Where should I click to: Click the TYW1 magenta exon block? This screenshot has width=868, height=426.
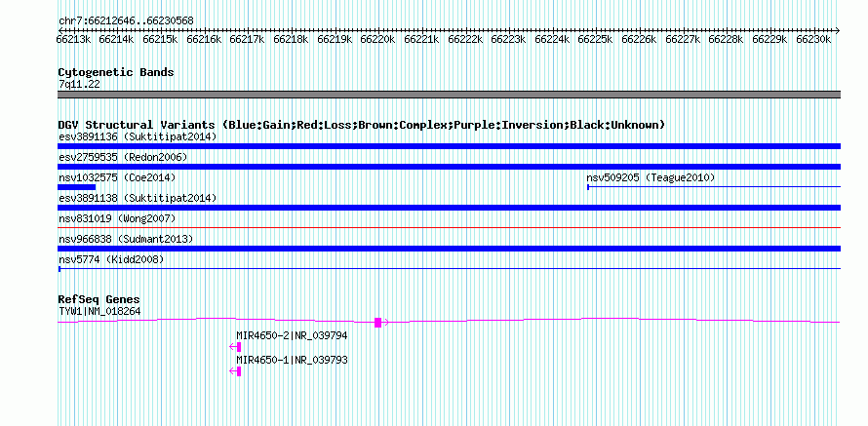(378, 323)
